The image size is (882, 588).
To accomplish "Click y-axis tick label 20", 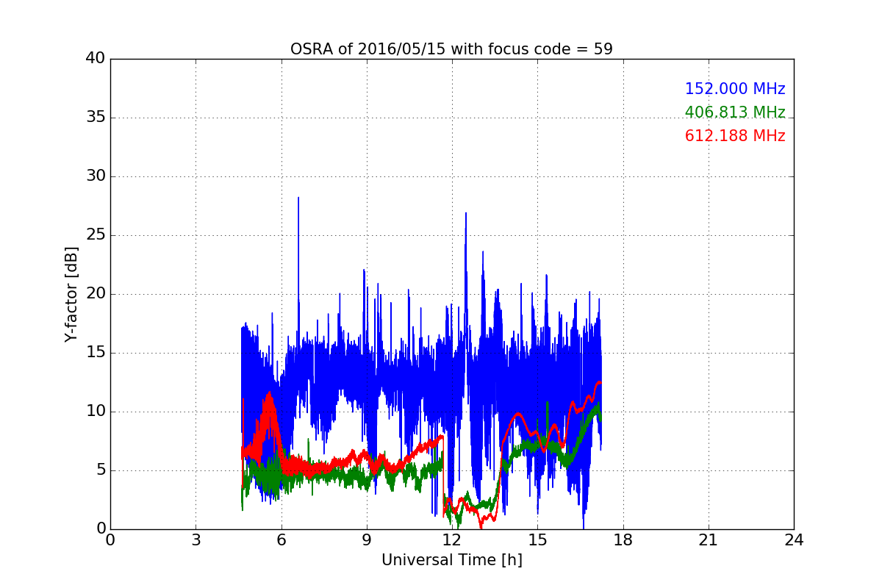I will click(95, 294).
